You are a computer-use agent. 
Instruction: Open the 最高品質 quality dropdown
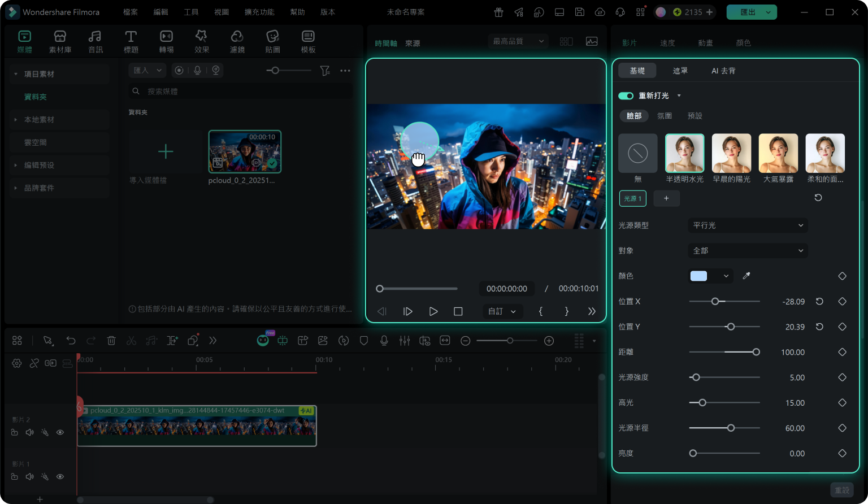(x=518, y=41)
